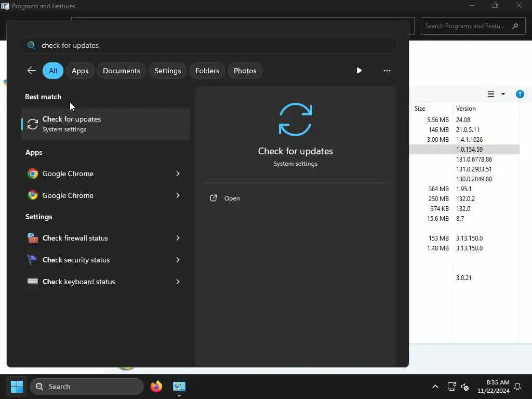This screenshot has height=399, width=532.
Task: Click the large Check for updates preview icon
Action: (295, 119)
